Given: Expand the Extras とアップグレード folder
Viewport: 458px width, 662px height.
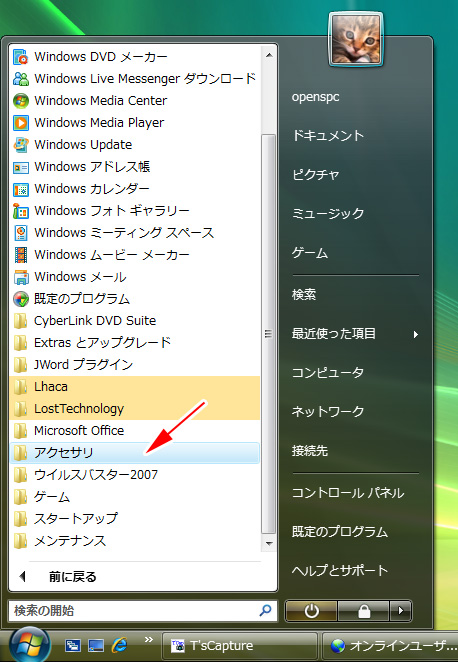Looking at the screenshot, I should point(134,342).
